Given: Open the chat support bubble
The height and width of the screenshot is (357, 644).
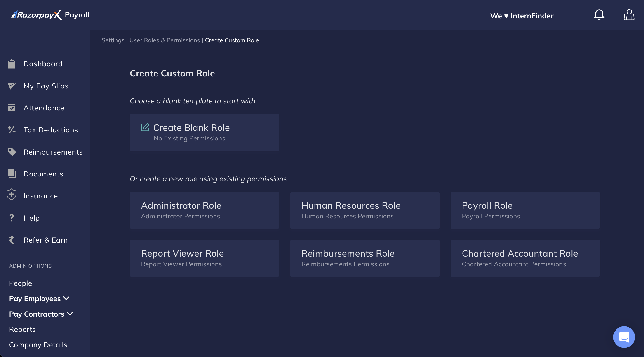Looking at the screenshot, I should click(624, 337).
